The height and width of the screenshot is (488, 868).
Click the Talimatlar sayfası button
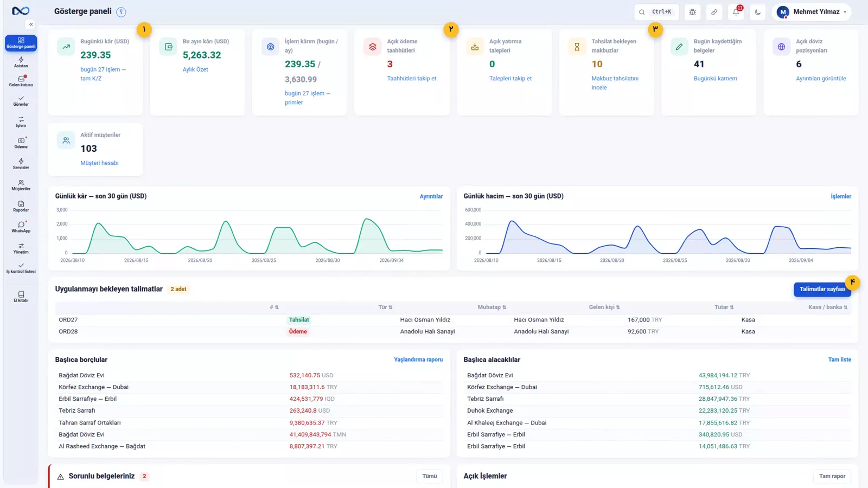[822, 289]
